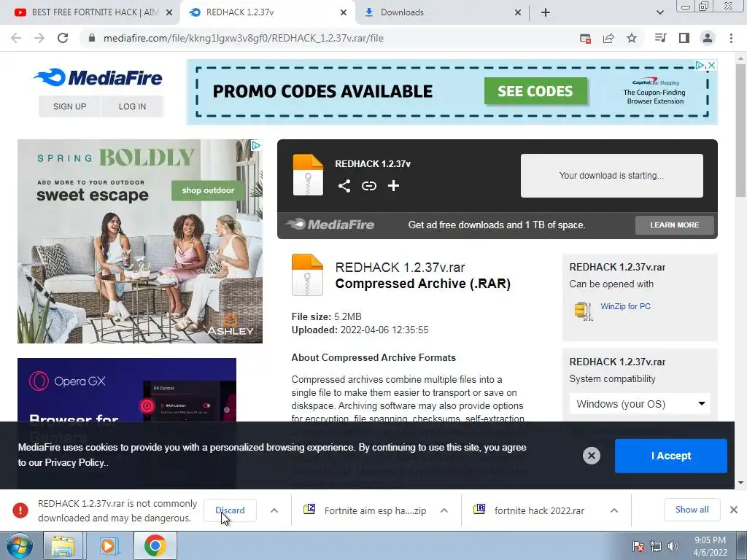747x560 pixels.
Task: Dismiss the cookie banner with the X icon
Action: click(591, 456)
